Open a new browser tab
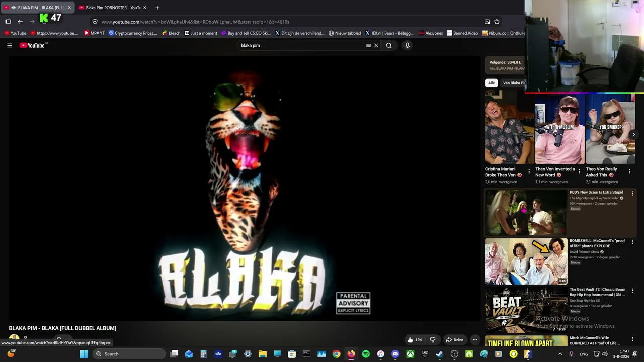This screenshot has width=644, height=362. pyautogui.click(x=157, y=8)
